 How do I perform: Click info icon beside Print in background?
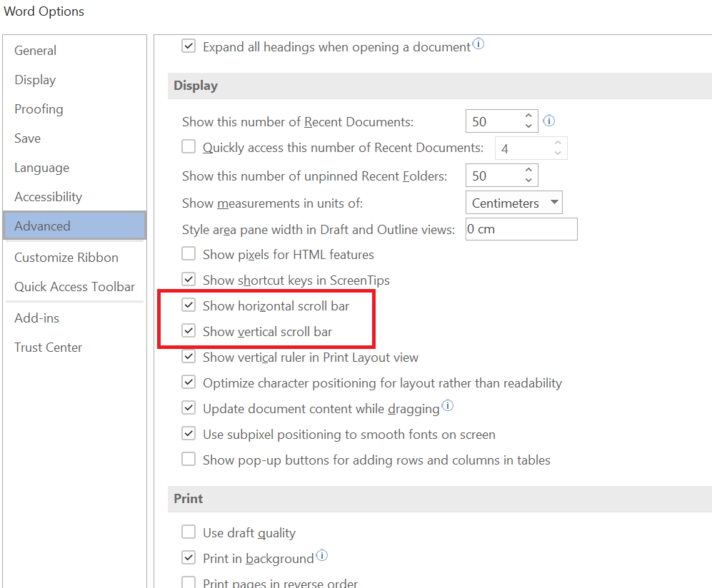[322, 555]
